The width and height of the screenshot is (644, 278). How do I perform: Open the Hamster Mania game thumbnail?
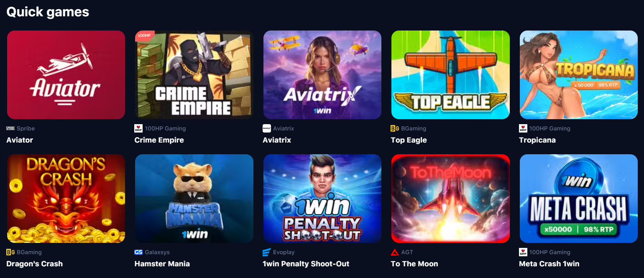[x=194, y=199]
